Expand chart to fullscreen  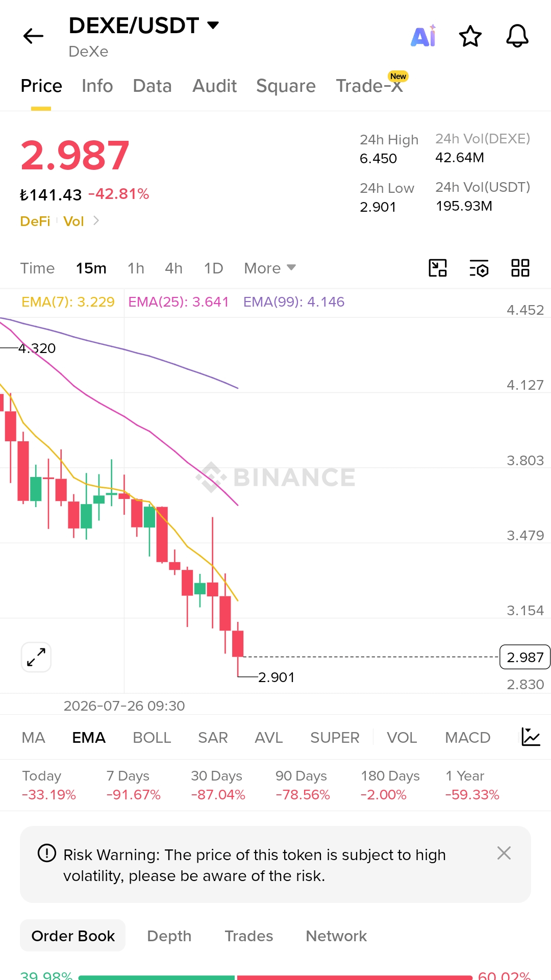pyautogui.click(x=36, y=657)
